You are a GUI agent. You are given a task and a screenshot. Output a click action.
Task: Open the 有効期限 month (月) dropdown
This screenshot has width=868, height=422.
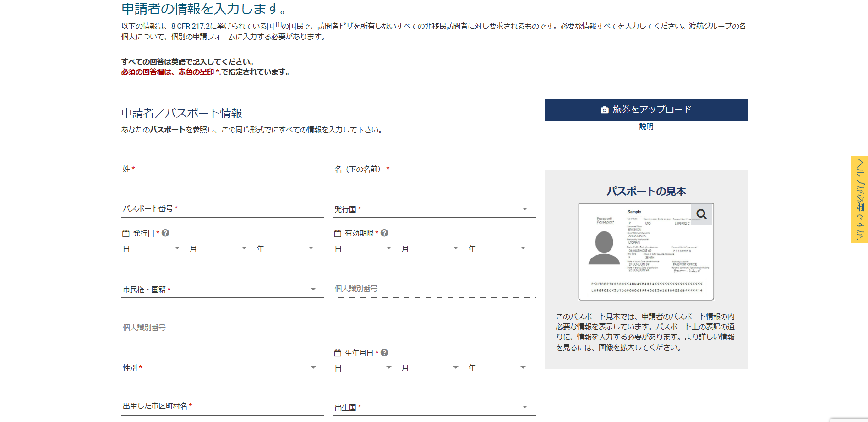(430, 249)
